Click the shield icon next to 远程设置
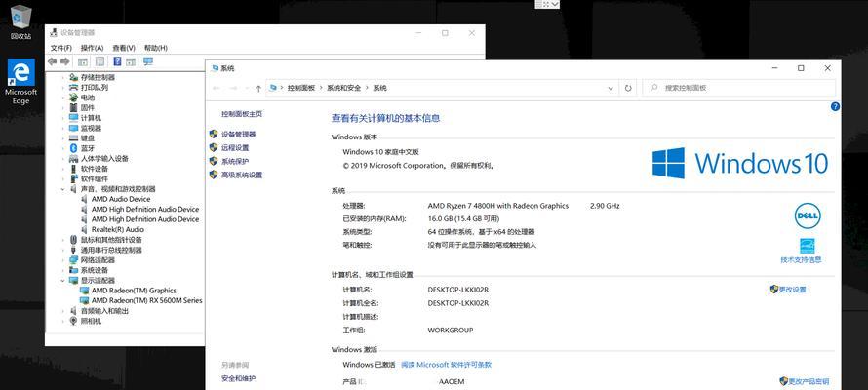 click(x=214, y=147)
